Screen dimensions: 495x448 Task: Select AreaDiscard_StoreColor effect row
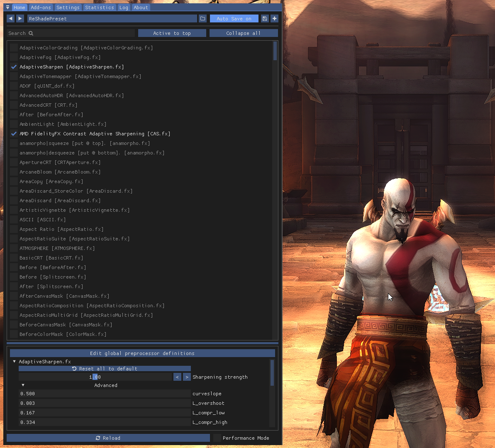tap(76, 191)
